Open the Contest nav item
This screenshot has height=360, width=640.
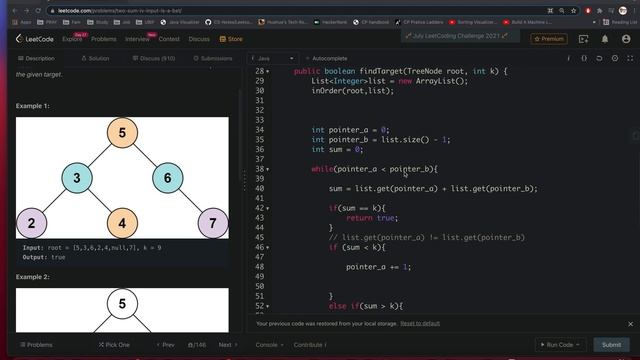169,39
